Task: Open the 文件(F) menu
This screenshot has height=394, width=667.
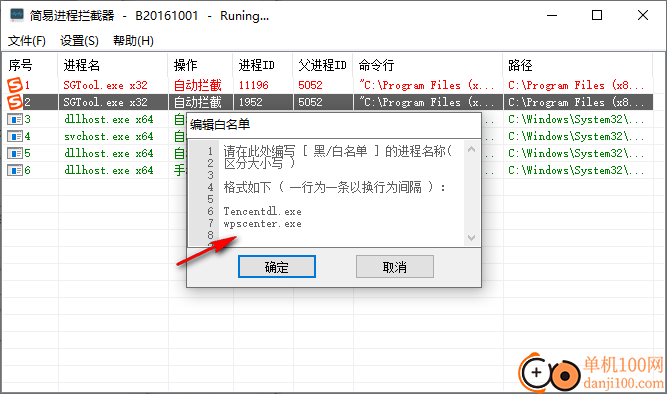Action: tap(27, 41)
